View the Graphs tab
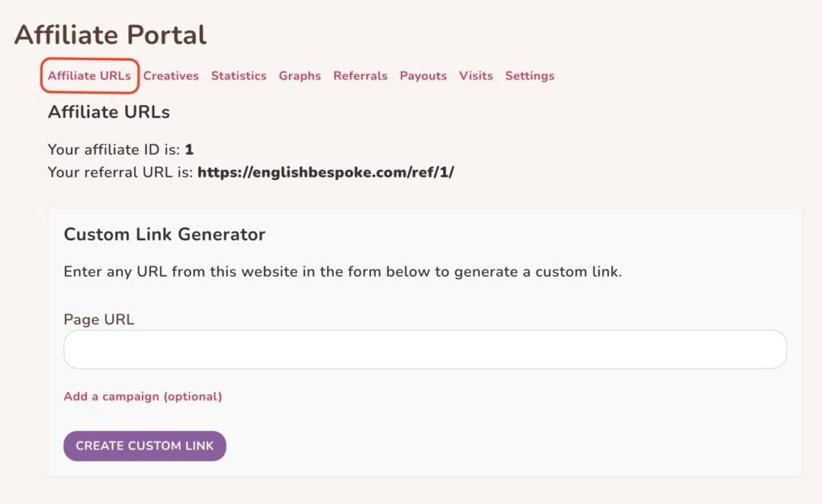Viewport: 822px width, 504px height. point(299,75)
